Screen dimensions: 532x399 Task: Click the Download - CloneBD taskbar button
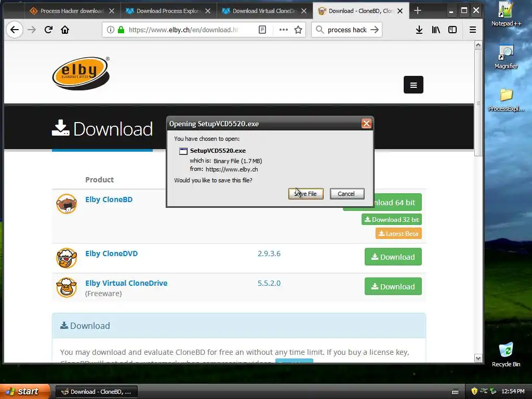point(97,392)
